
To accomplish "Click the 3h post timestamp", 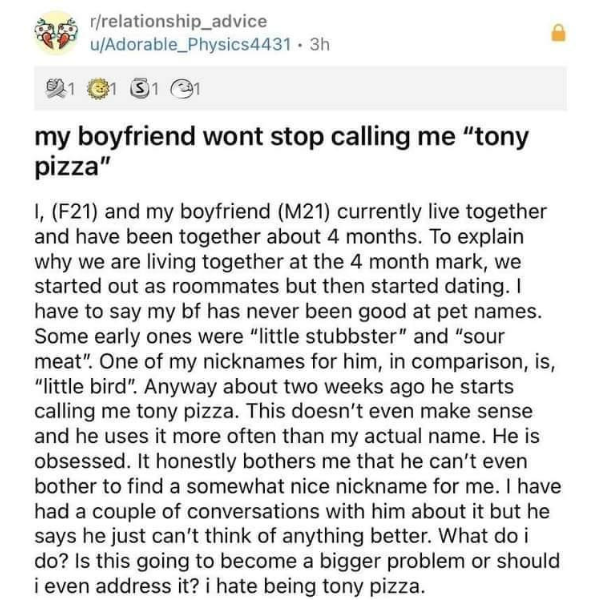I will 320,45.
